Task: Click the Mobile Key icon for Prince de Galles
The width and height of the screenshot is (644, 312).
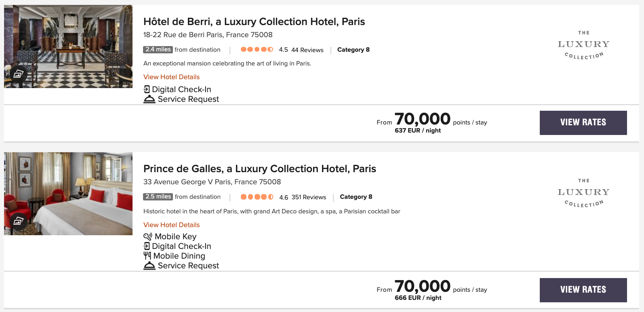Action: click(x=147, y=236)
